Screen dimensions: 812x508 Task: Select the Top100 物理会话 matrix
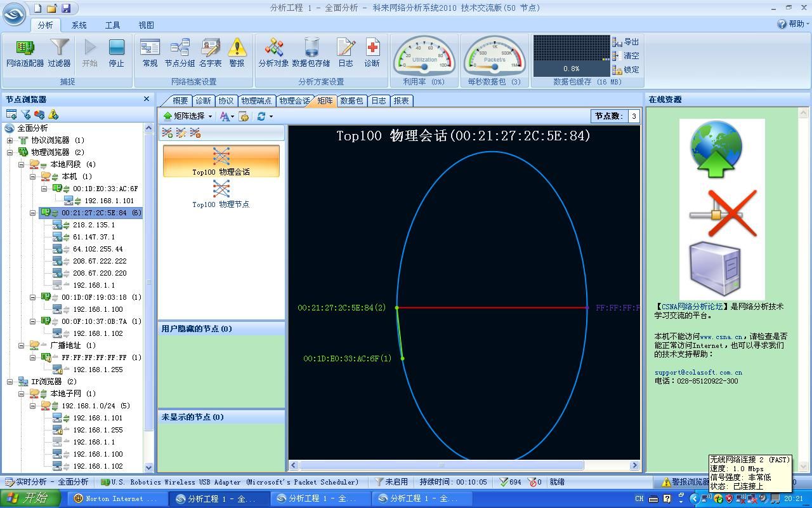pyautogui.click(x=221, y=161)
